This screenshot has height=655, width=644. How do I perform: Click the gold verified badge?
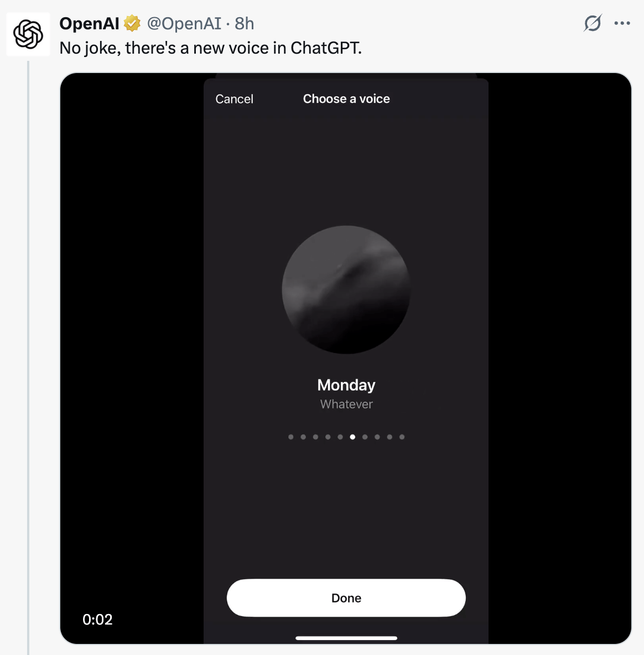point(132,23)
